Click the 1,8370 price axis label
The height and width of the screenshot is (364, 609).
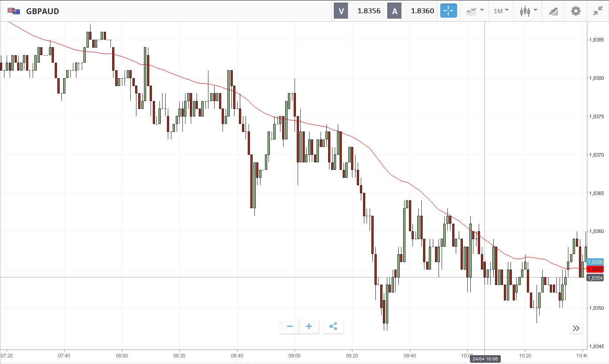(597, 155)
